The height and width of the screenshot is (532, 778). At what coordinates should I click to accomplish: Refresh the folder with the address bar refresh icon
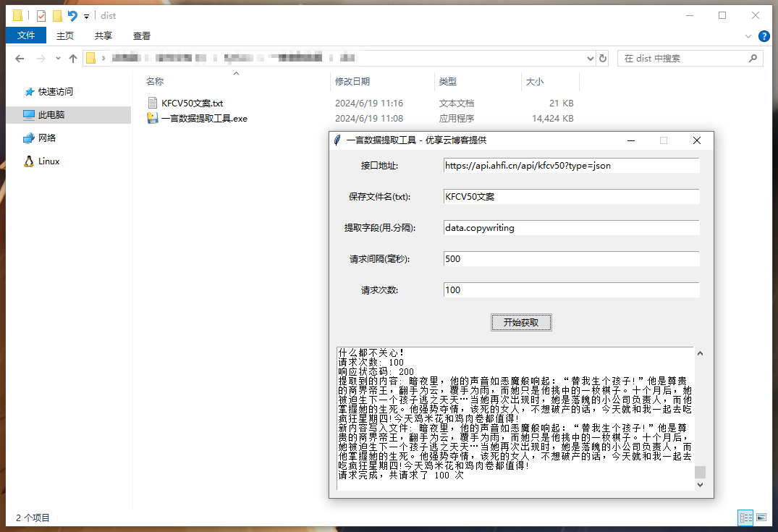pos(602,58)
